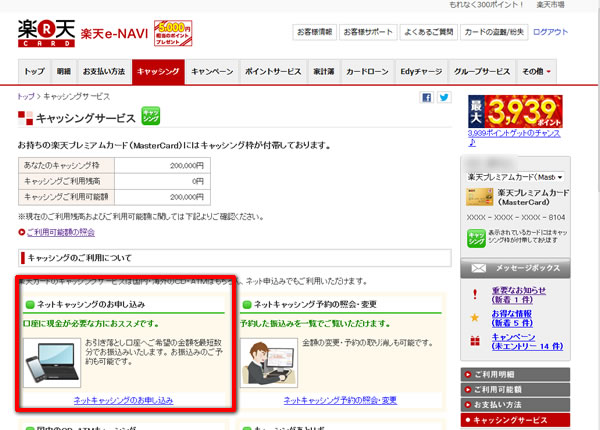Click green キャッシング icon in card sidebar
600x430 pixels.
tap(476, 238)
